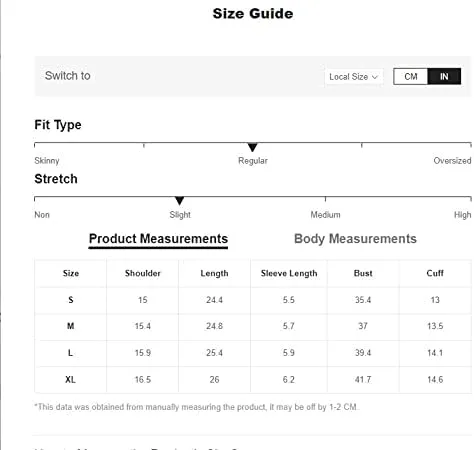Click the Bust column header
Image resolution: width=474 pixels, height=450 pixels.
[363, 273]
